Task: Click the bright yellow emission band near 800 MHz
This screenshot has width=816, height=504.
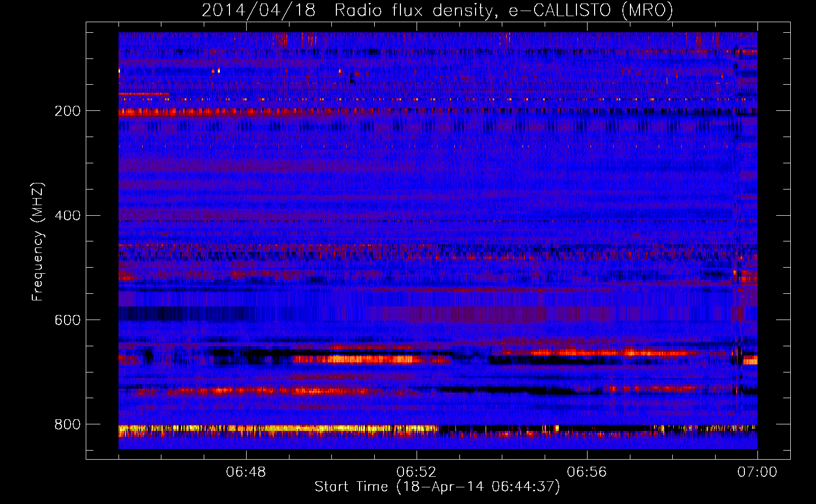Action: point(278,429)
